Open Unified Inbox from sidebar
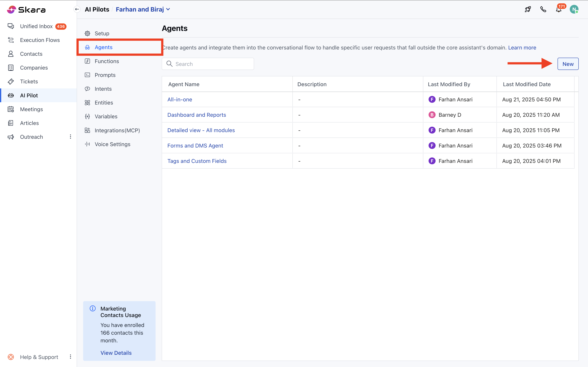 [36, 26]
